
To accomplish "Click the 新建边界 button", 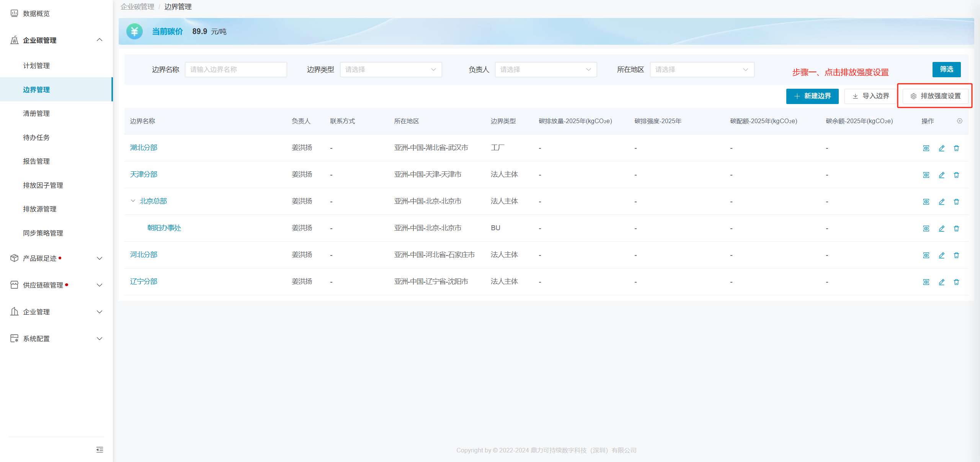I will (812, 96).
